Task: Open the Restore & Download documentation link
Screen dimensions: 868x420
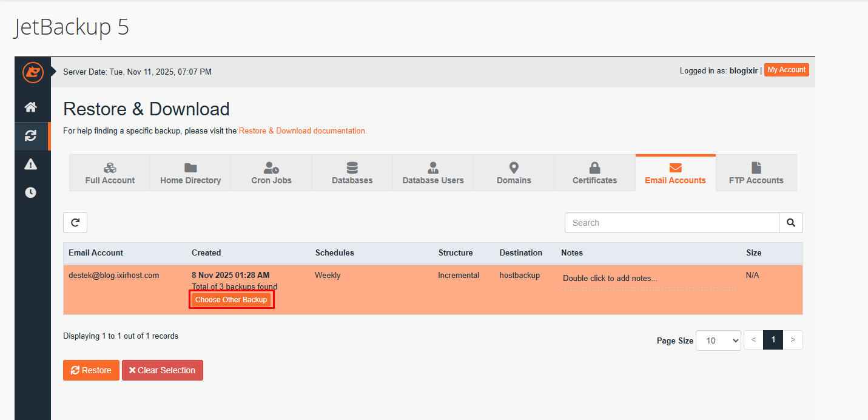Action: point(303,130)
